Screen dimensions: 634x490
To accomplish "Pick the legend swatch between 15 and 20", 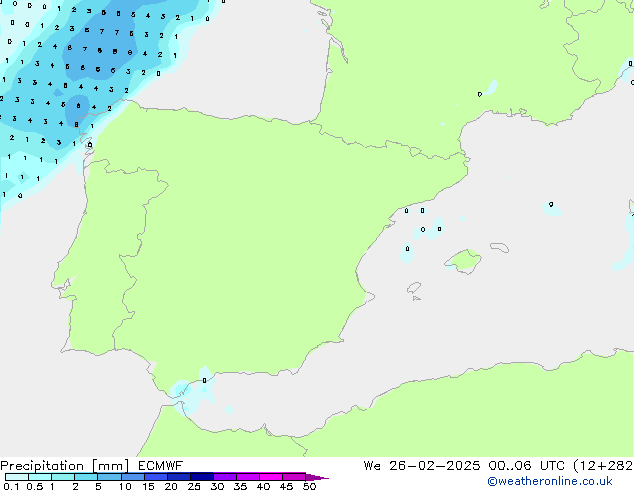I will point(155,477).
